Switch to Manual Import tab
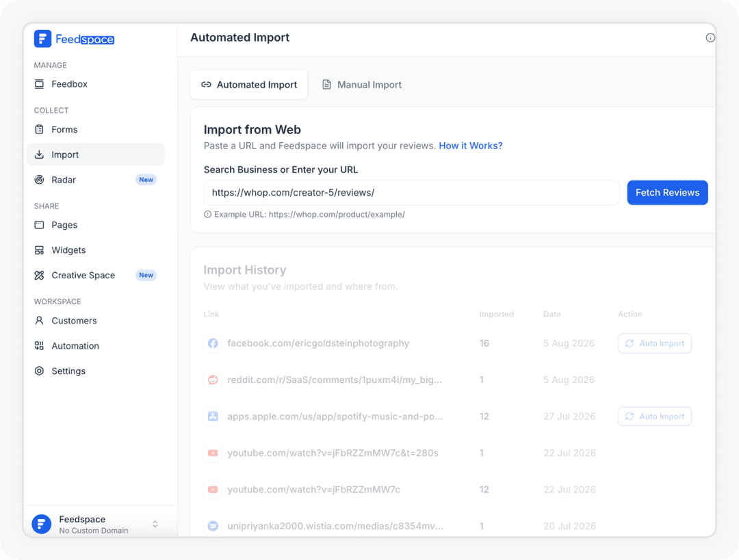739x560 pixels. pyautogui.click(x=361, y=85)
